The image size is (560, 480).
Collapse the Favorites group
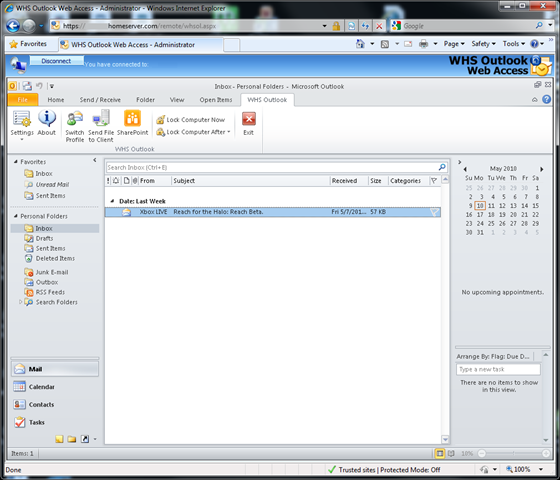16,162
